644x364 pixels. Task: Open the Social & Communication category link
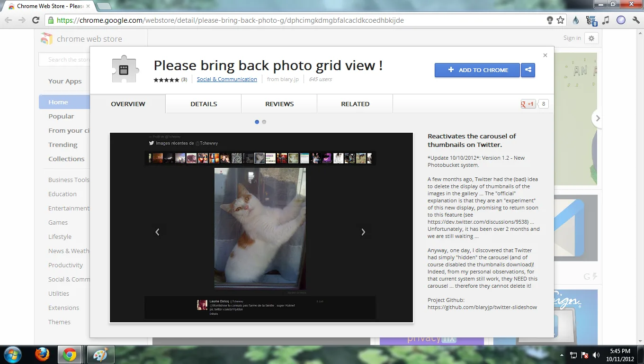[227, 79]
